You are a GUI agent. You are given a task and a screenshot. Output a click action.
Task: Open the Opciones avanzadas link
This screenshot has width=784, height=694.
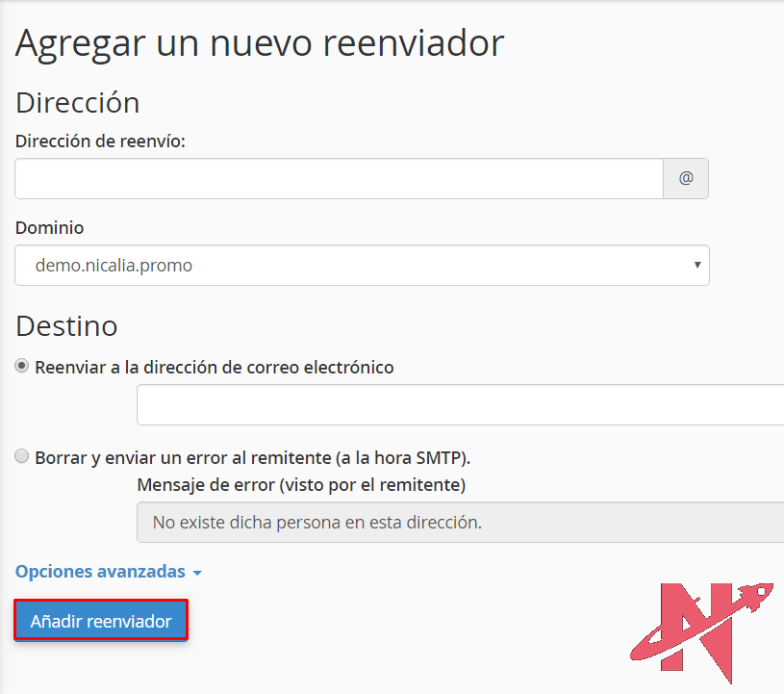pyautogui.click(x=100, y=572)
